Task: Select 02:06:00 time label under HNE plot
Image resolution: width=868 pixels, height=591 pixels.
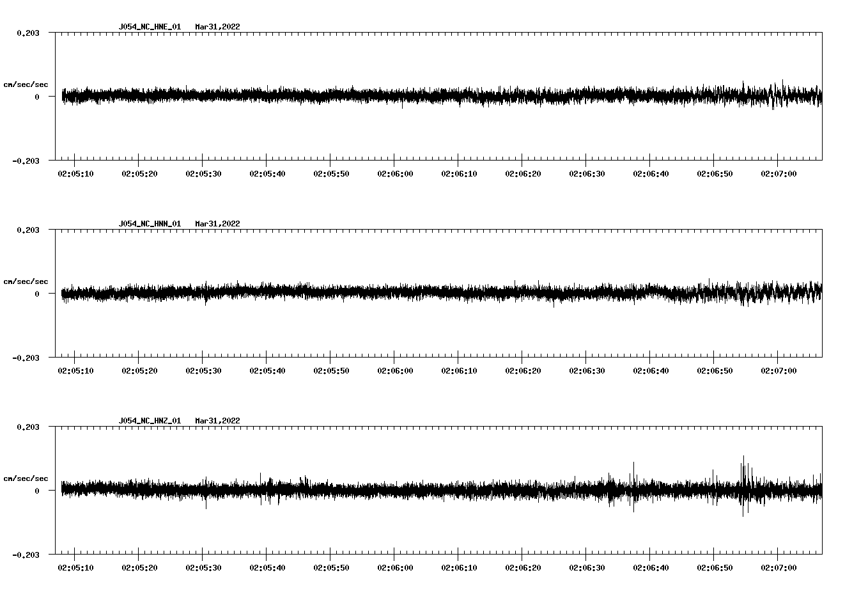Action: tap(395, 174)
